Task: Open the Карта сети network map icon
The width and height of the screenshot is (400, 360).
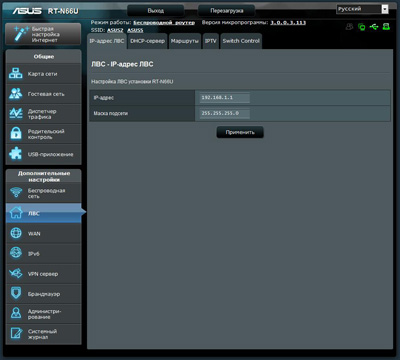Action: point(16,74)
